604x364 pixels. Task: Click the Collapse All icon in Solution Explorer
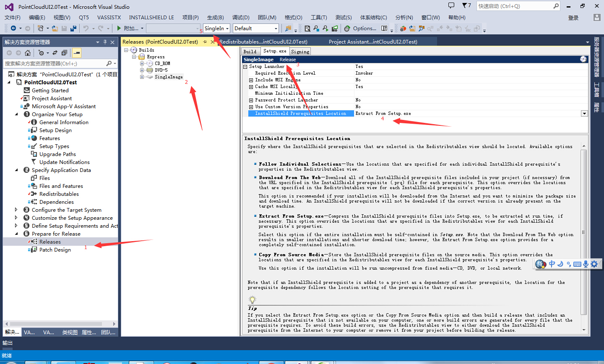point(64,52)
